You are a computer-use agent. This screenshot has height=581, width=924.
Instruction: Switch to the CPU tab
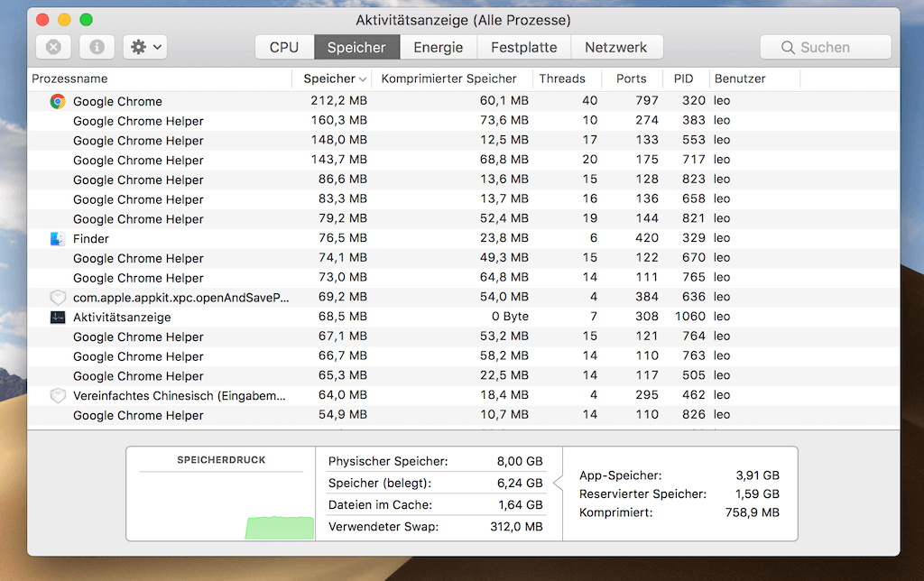coord(284,47)
